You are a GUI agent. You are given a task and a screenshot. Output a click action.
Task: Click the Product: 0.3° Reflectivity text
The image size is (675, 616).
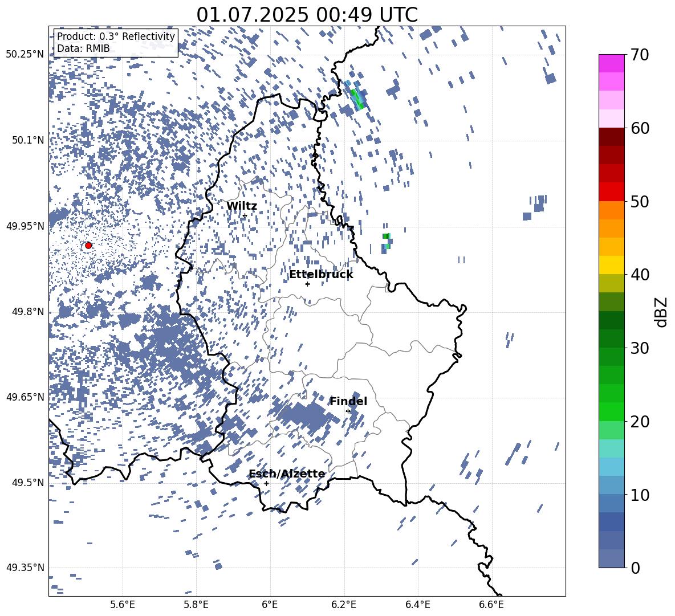pyautogui.click(x=116, y=36)
